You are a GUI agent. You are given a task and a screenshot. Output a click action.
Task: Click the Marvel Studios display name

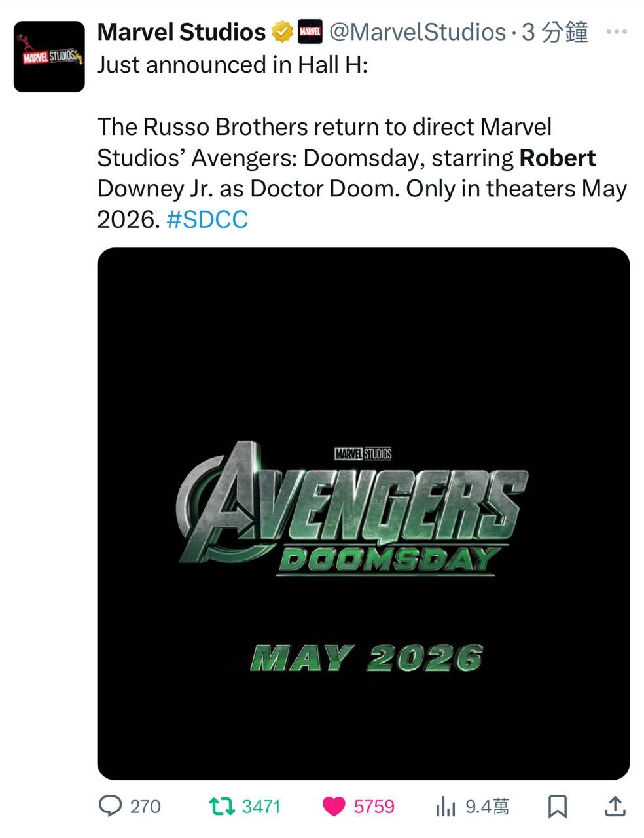[x=181, y=31]
